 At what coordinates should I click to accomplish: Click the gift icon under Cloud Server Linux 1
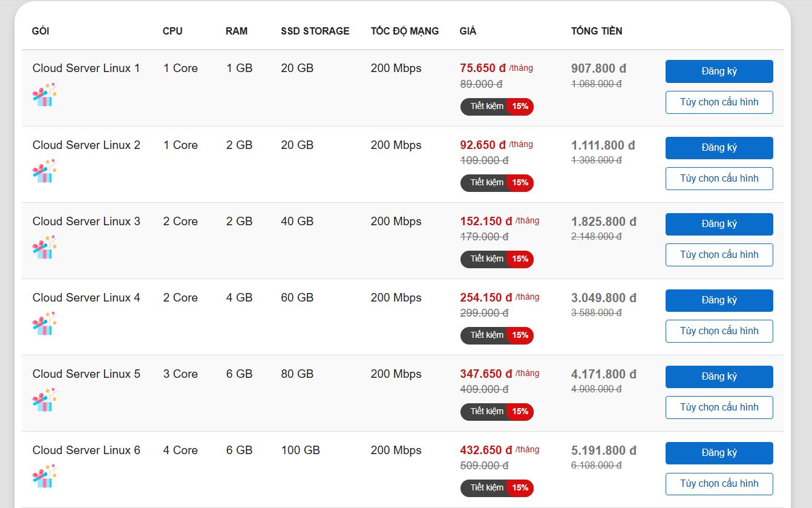pyautogui.click(x=44, y=95)
